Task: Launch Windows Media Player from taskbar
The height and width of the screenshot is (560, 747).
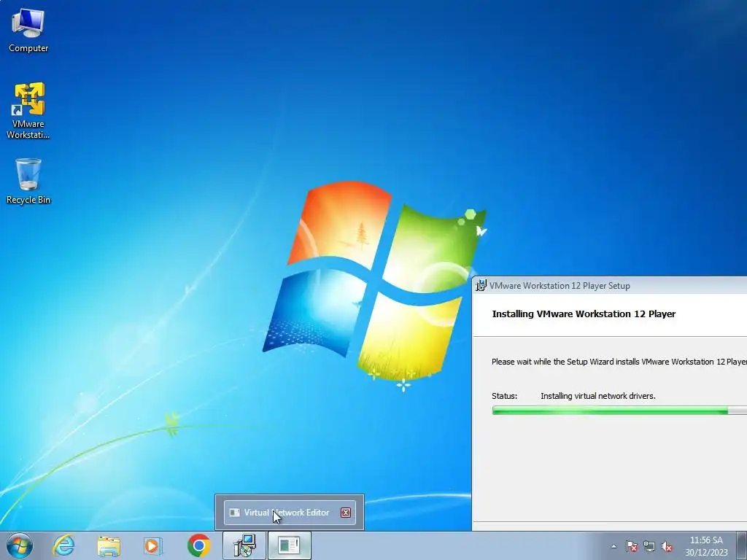Action: (153, 545)
